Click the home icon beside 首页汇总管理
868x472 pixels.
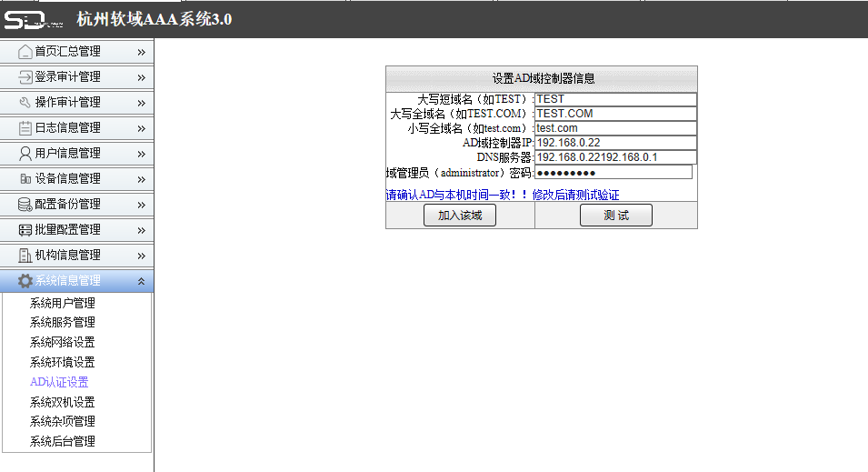(x=25, y=52)
